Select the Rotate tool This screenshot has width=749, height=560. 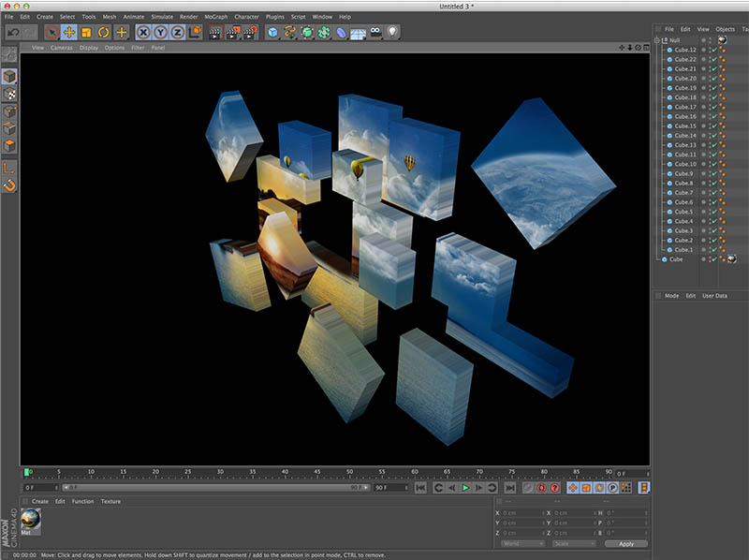tap(104, 33)
